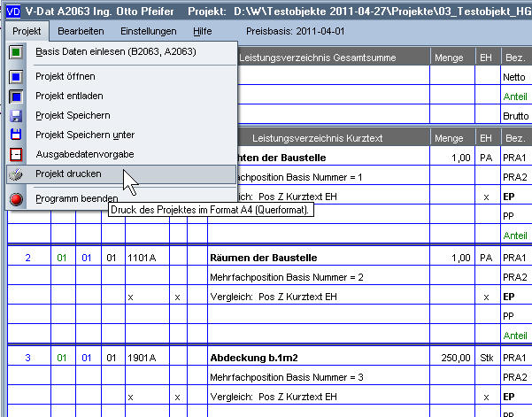This screenshot has width=532, height=417.
Task: Click the Menge column header
Action: [449, 138]
